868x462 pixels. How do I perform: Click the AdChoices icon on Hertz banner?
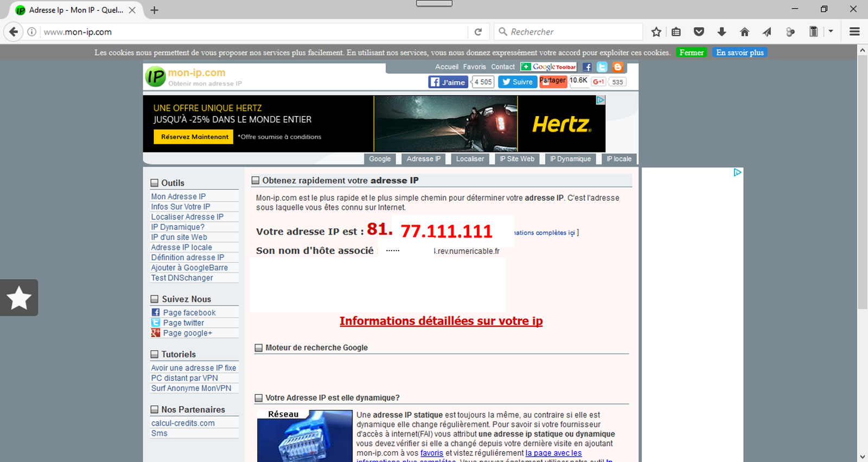601,100
